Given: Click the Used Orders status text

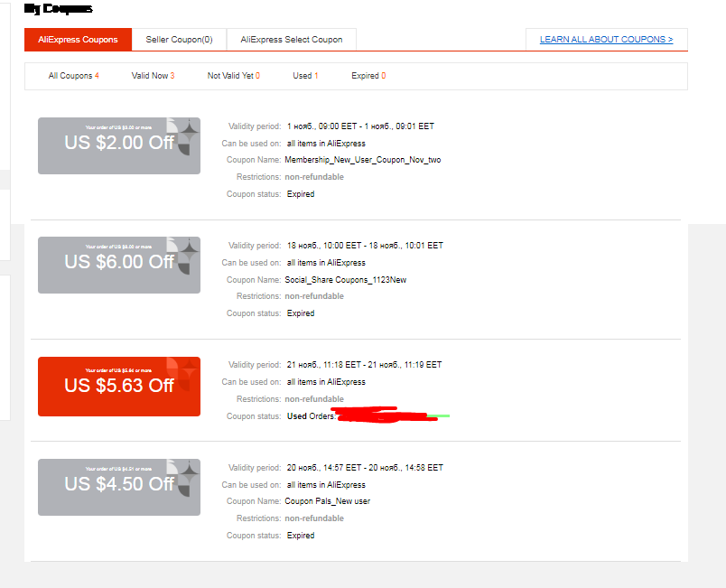Looking at the screenshot, I should pos(311,415).
